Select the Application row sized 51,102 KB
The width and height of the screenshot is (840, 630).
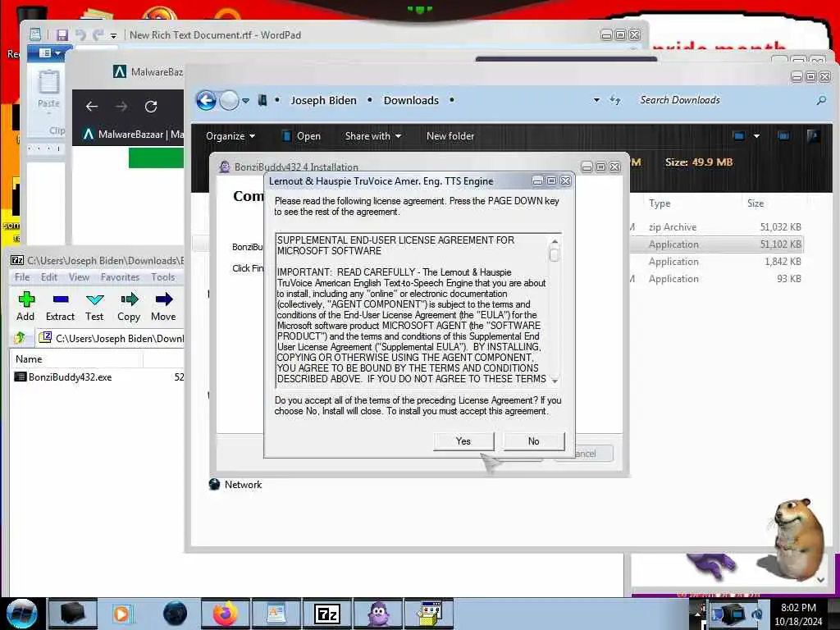(x=716, y=244)
